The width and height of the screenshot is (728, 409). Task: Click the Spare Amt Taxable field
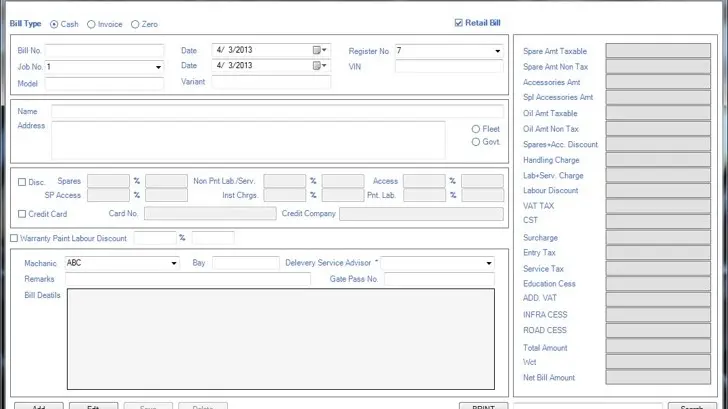tap(658, 50)
